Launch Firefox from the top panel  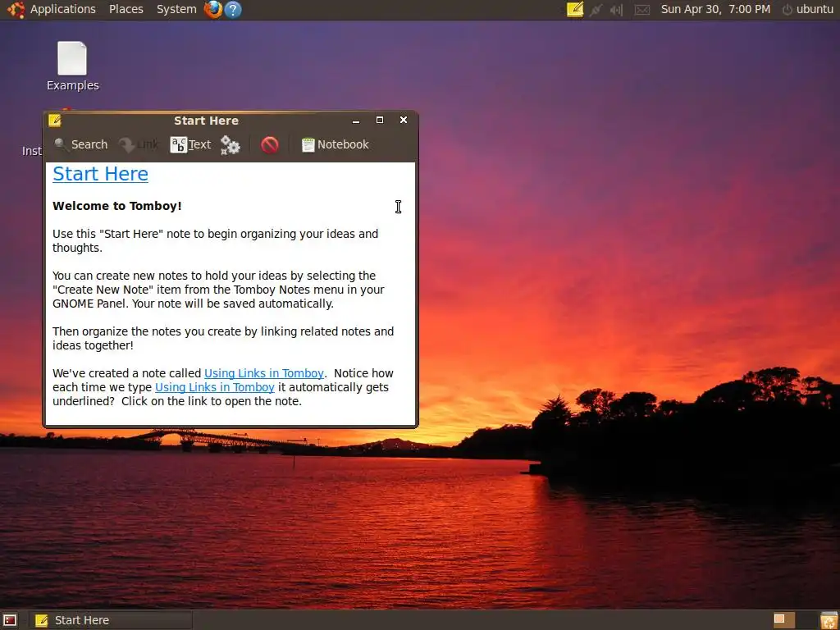point(213,9)
